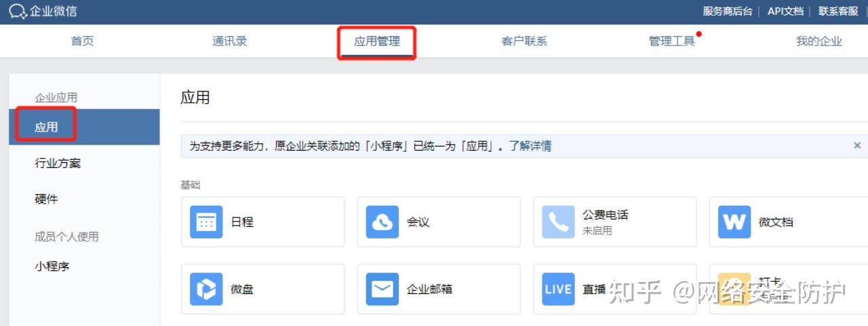The image size is (868, 326).
Task: Click the 微文档 app label
Action: tap(776, 222)
